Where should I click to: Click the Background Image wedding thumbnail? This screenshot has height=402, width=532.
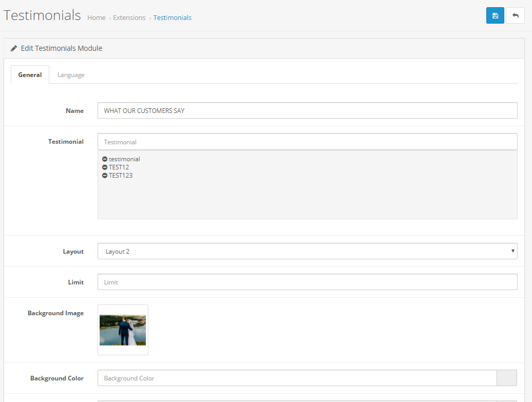pyautogui.click(x=123, y=330)
